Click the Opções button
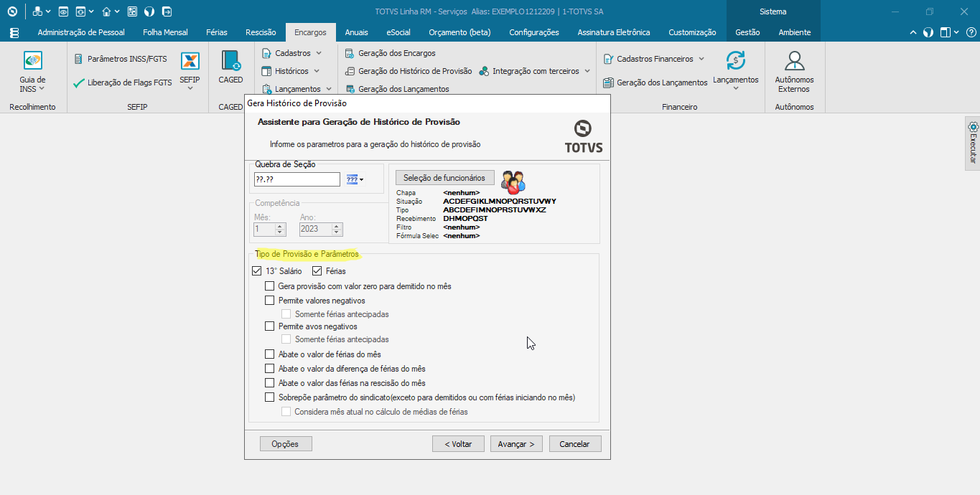The image size is (980, 495). coord(285,444)
